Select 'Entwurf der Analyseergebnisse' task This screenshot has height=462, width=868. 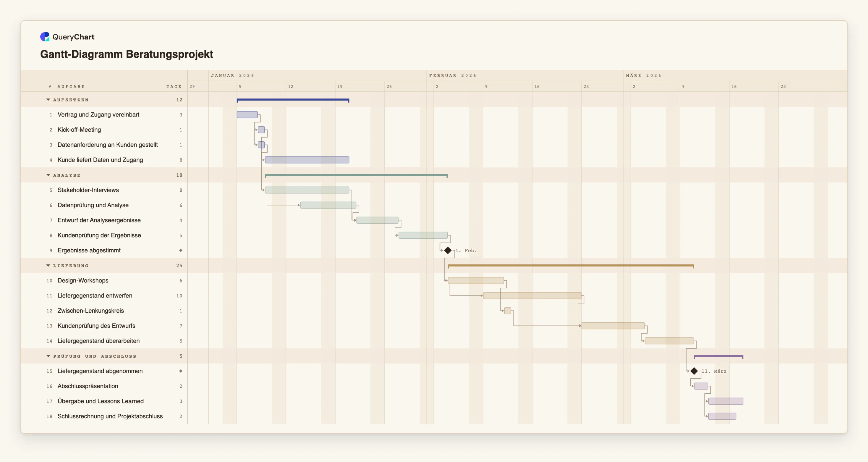[x=99, y=220]
